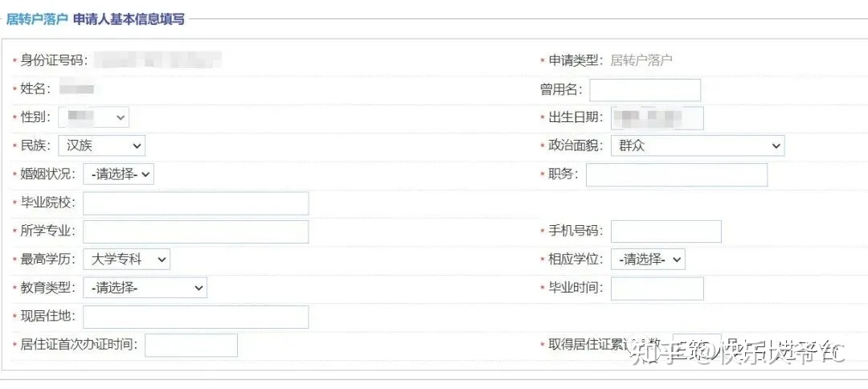Click the 现居住地 text field
This screenshot has width=868, height=389.
point(196,317)
